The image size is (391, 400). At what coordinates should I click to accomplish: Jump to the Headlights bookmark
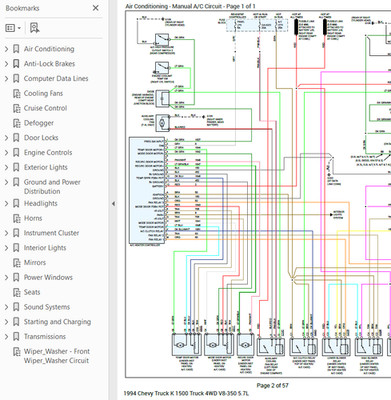tap(41, 203)
